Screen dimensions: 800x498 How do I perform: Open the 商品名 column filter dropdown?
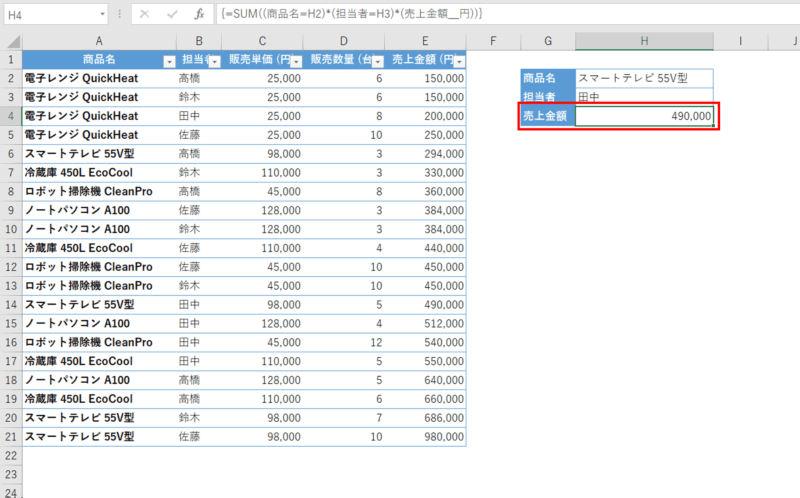tap(167, 61)
